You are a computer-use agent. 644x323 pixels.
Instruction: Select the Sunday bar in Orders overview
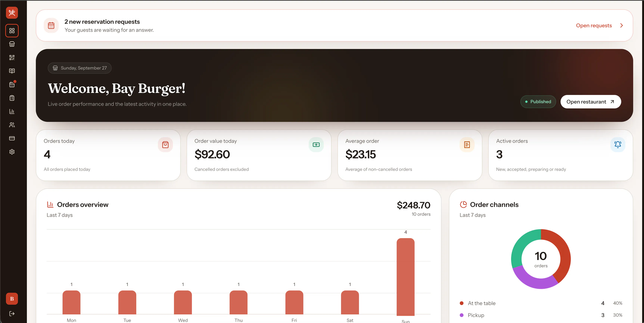[405, 277]
